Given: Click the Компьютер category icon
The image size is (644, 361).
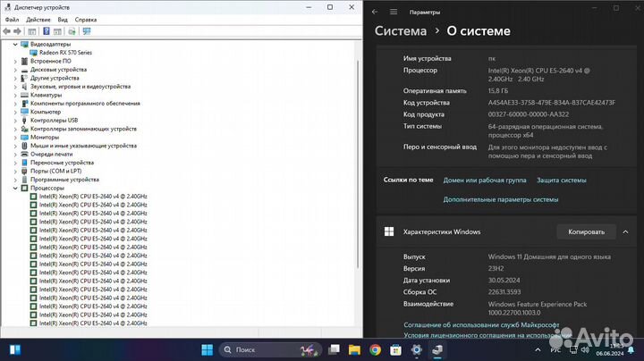Looking at the screenshot, I should coord(25,112).
